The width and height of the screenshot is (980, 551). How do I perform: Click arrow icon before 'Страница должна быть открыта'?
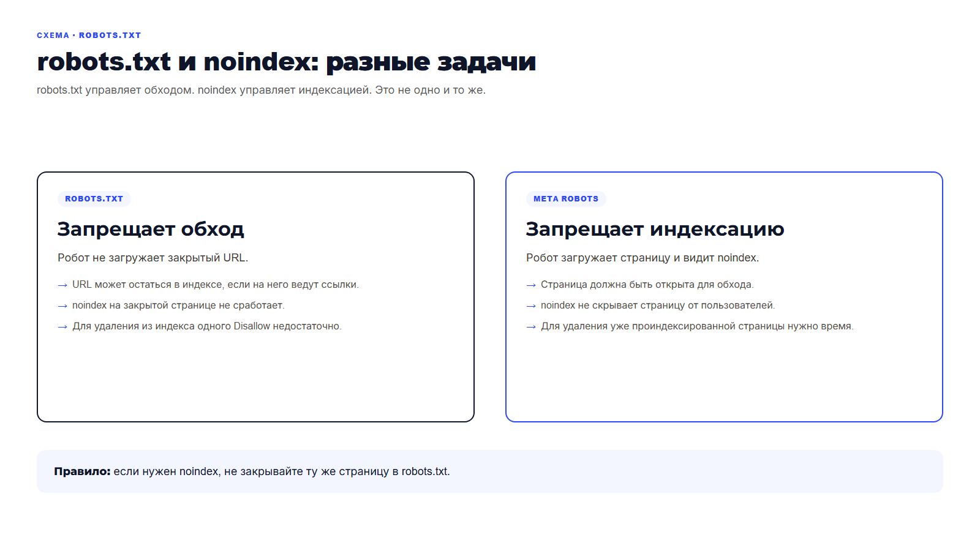(531, 285)
